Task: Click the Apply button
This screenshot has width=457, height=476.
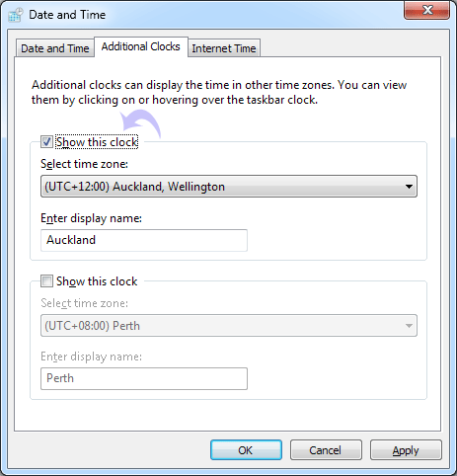Action: pos(406,450)
